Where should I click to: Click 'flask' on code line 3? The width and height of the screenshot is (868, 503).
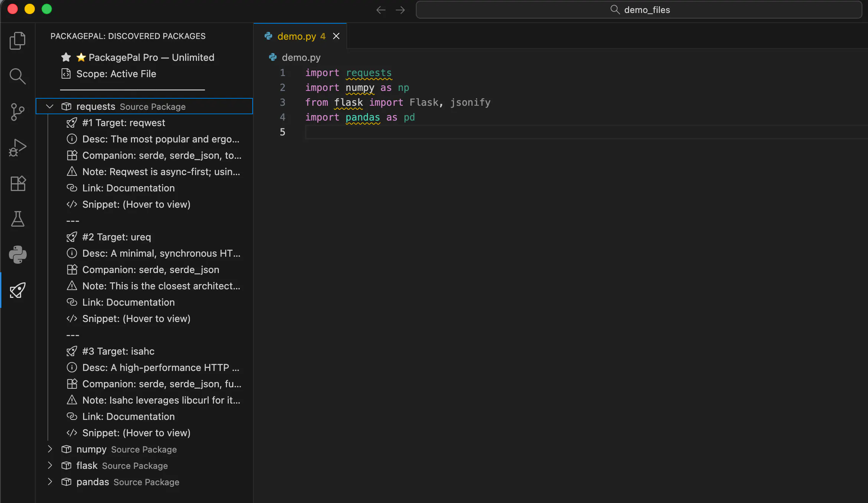coord(348,102)
